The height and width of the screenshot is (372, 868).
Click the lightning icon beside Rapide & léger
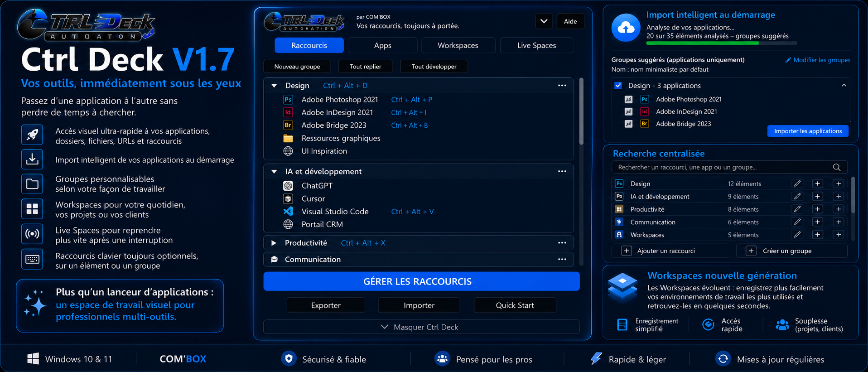596,358
